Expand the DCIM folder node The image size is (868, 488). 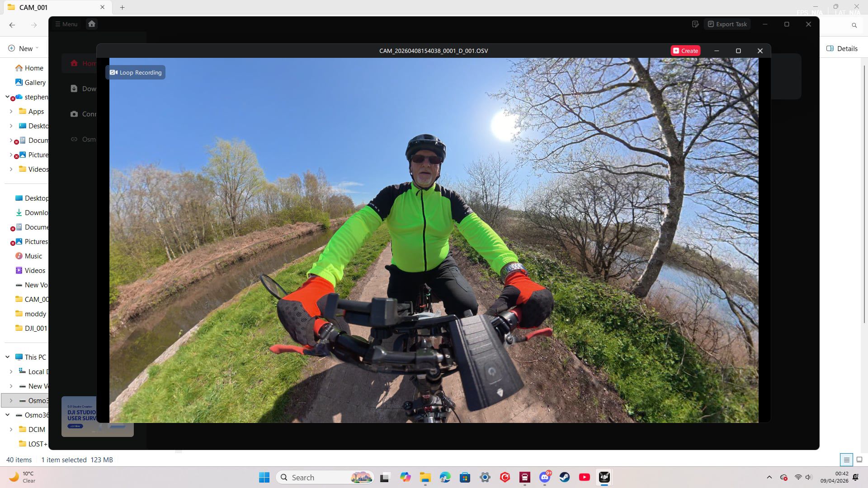(x=11, y=429)
